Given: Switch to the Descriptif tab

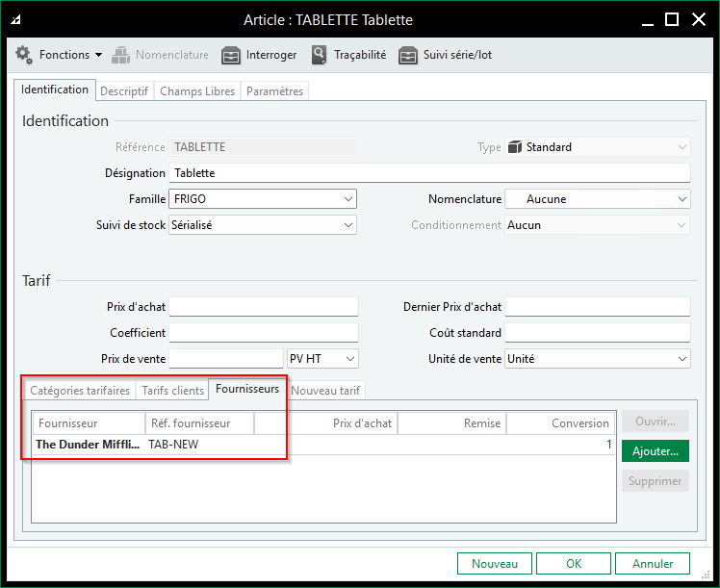Looking at the screenshot, I should (124, 91).
